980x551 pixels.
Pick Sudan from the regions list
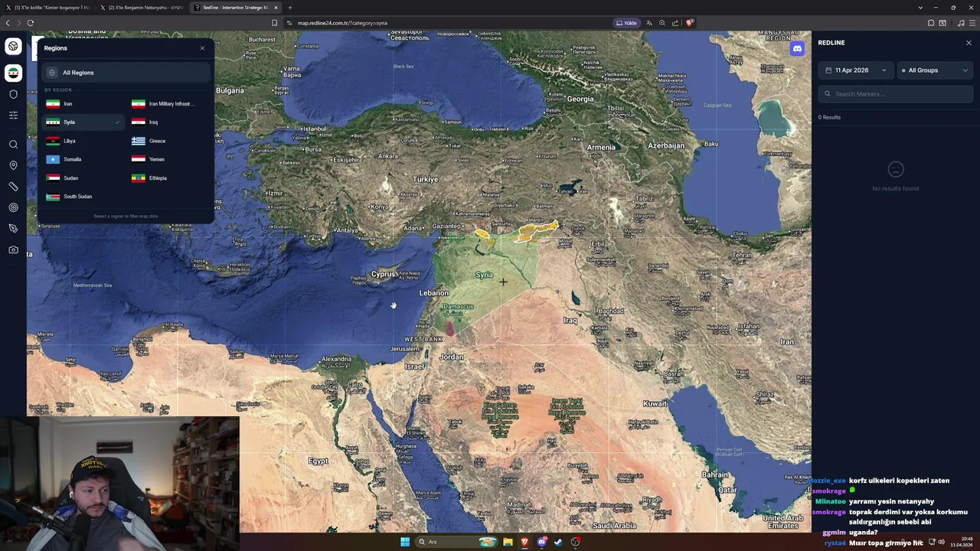[x=84, y=178]
